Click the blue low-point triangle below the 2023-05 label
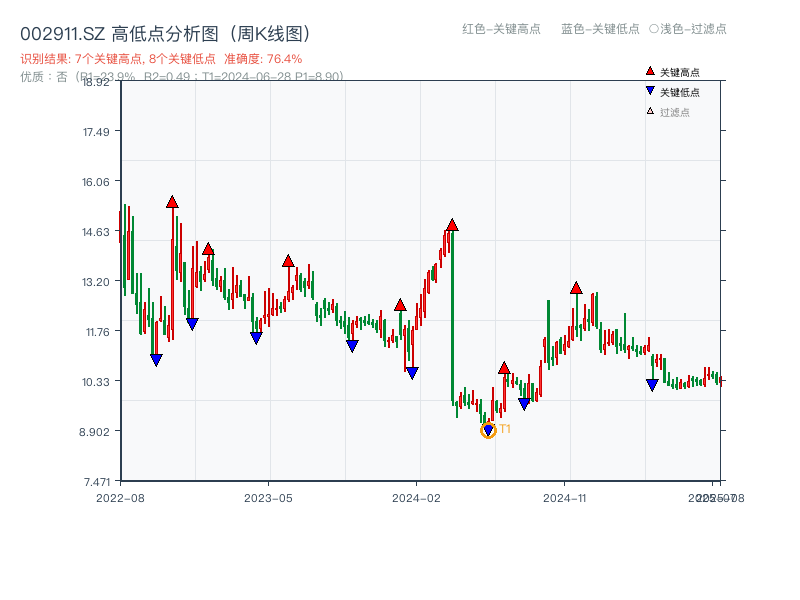800x600 pixels. tap(255, 336)
